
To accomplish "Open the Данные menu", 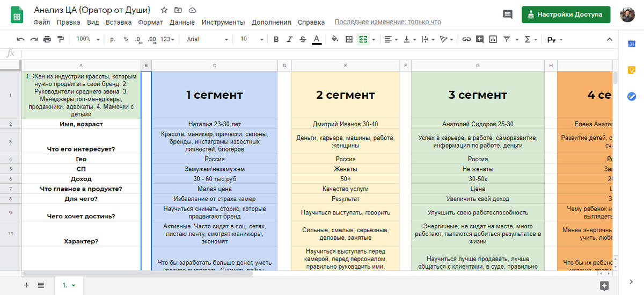I will (x=182, y=23).
